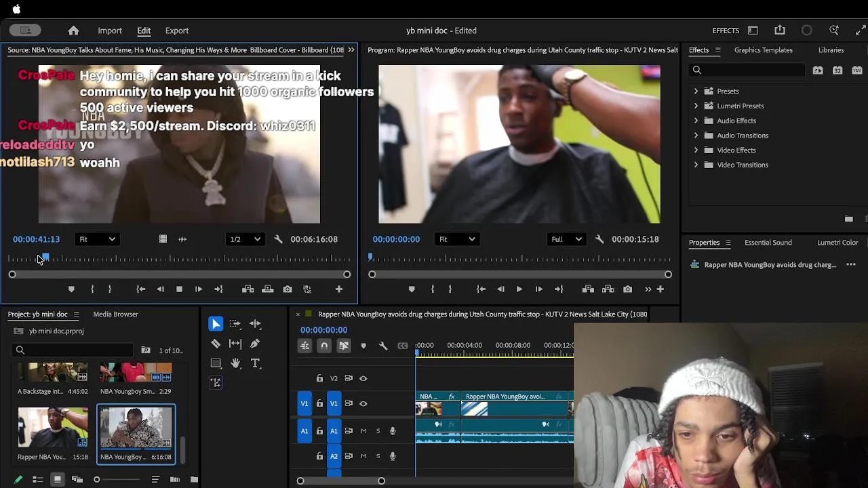This screenshot has height=488, width=868.
Task: Open Program monitor settings wrench
Action: click(599, 239)
